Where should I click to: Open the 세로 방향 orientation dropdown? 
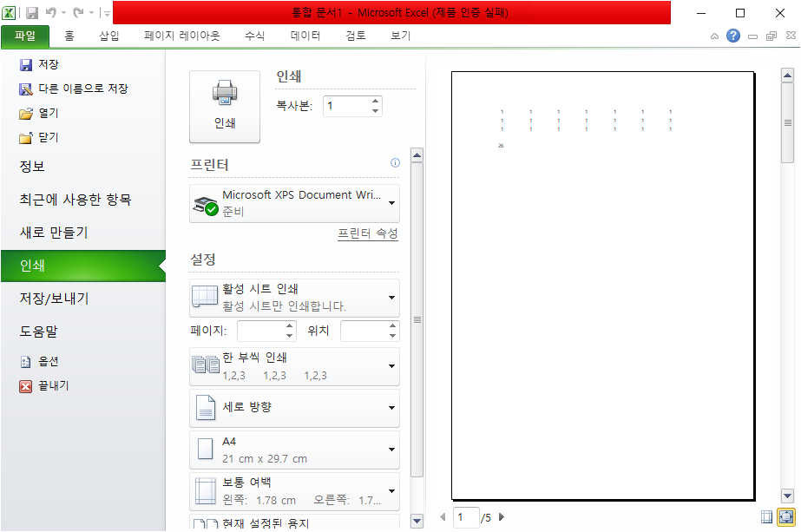[294, 408]
